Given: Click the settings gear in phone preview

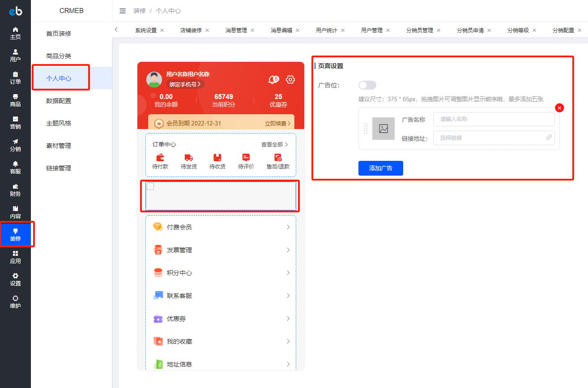Looking at the screenshot, I should tap(290, 80).
